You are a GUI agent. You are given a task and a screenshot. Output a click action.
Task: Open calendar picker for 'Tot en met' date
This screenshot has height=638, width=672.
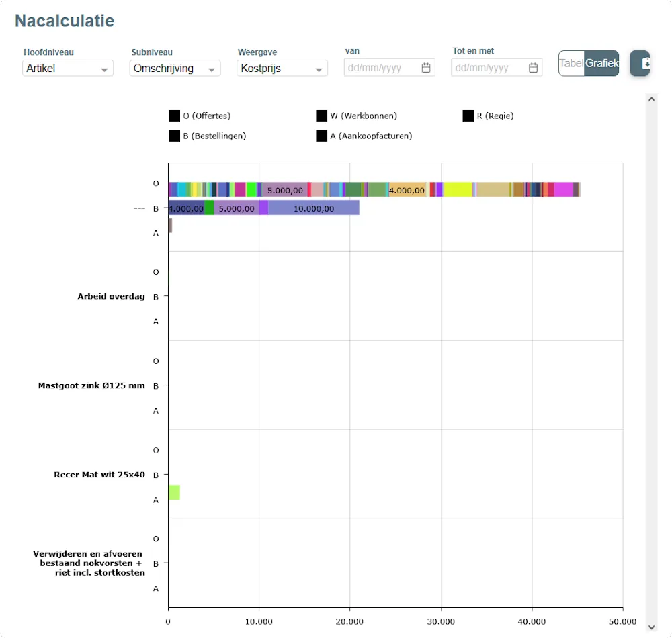(533, 68)
